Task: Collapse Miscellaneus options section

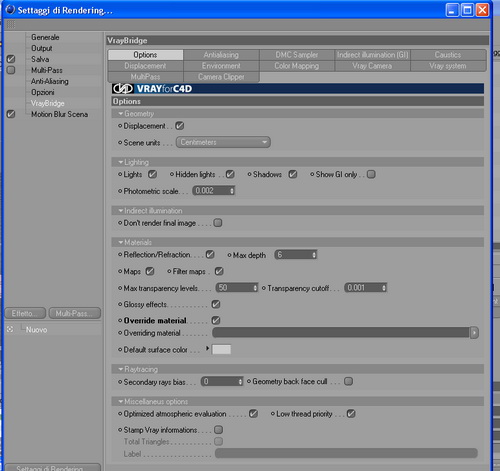Action: click(121, 402)
